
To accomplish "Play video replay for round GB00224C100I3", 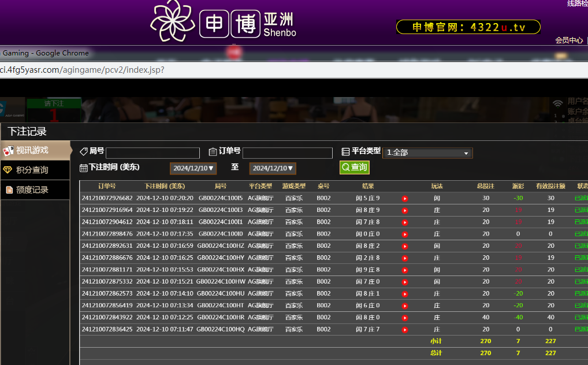I will click(x=405, y=211).
